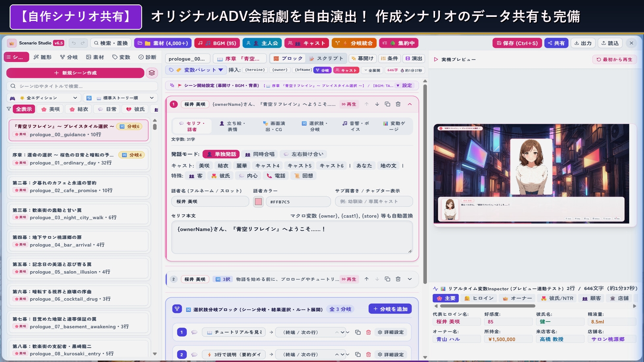Select 同時合唱 speech mode
The width and height of the screenshot is (644, 362).
click(x=260, y=154)
